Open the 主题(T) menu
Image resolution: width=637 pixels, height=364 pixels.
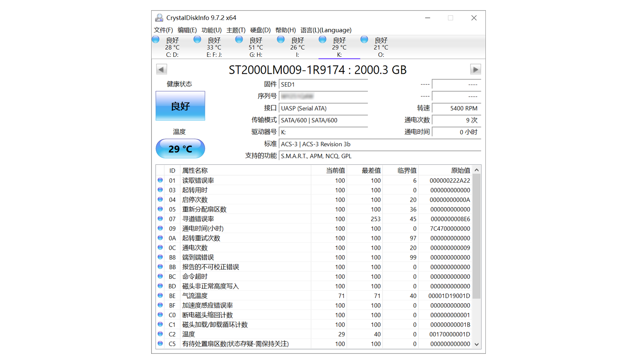click(x=236, y=30)
